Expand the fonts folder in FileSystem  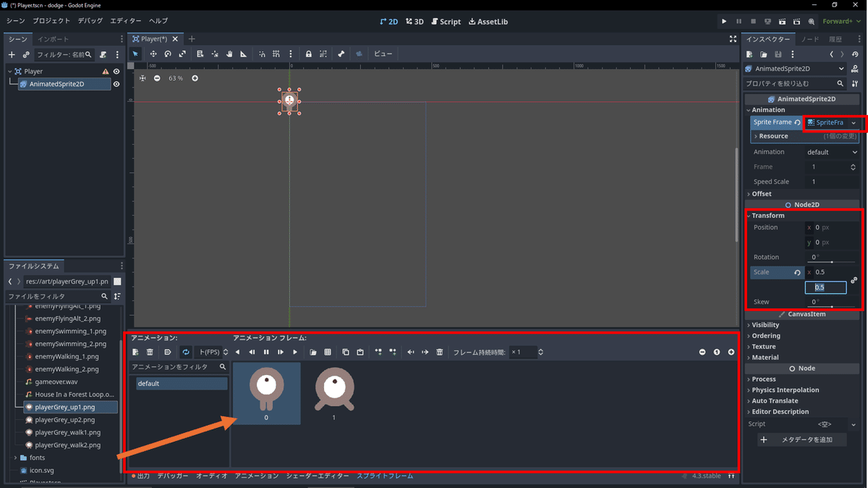coord(15,458)
